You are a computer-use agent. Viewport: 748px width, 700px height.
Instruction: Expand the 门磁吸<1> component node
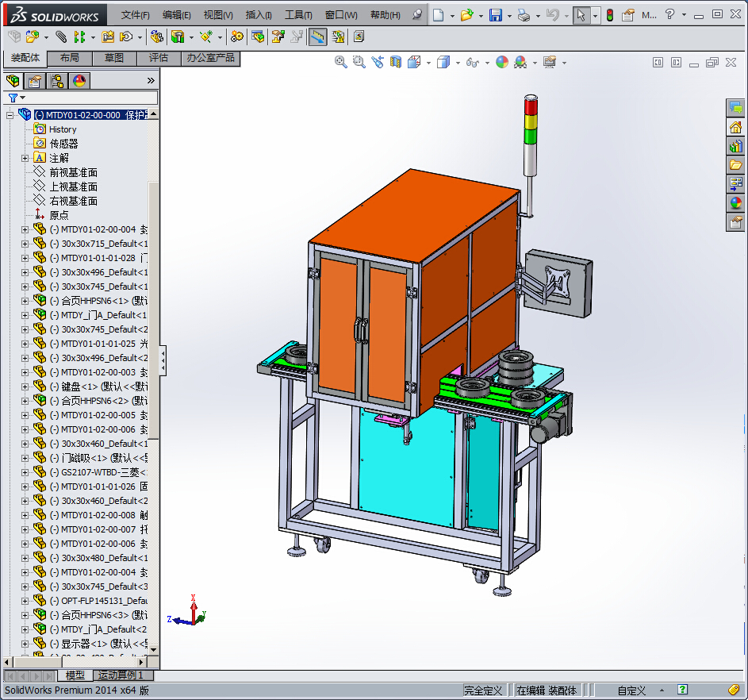click(x=25, y=458)
